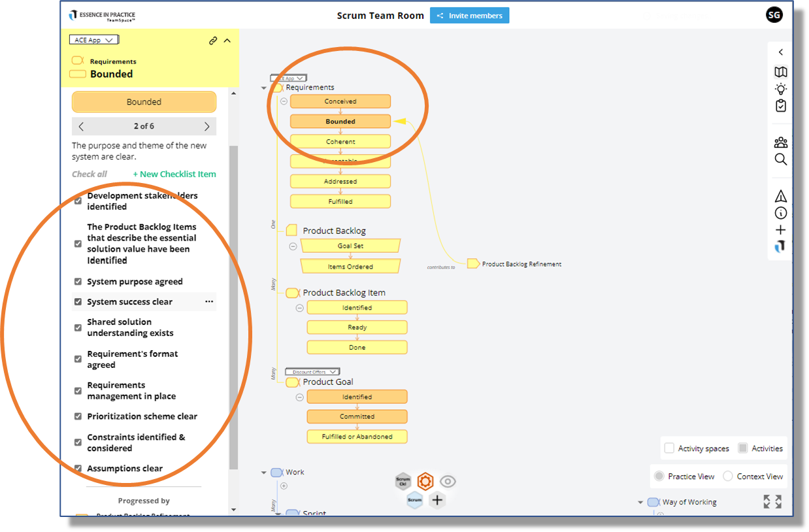Open the info circle icon
The width and height of the screenshot is (809, 532).
tap(780, 213)
